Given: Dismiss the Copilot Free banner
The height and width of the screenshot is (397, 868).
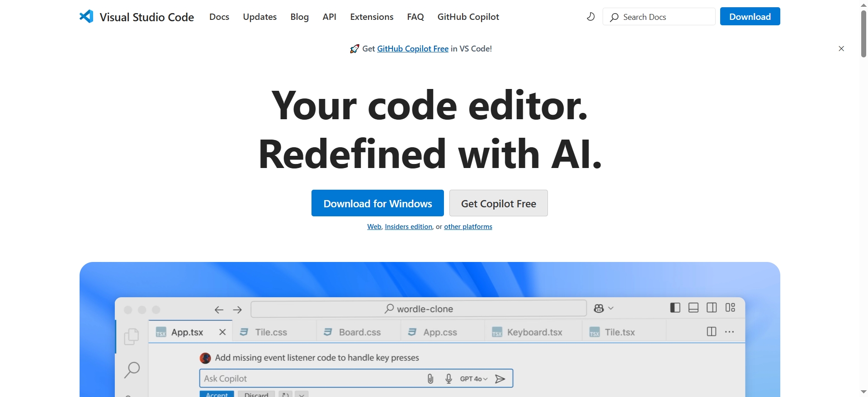Looking at the screenshot, I should click(841, 49).
